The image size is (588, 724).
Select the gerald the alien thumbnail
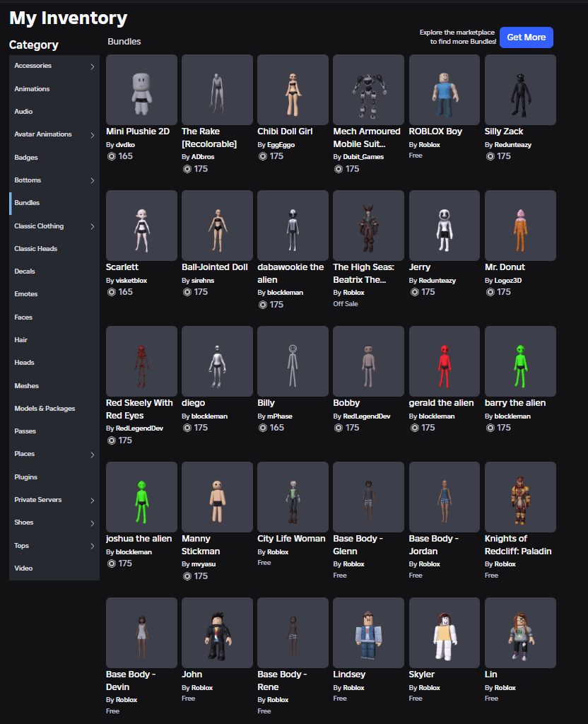tap(444, 361)
